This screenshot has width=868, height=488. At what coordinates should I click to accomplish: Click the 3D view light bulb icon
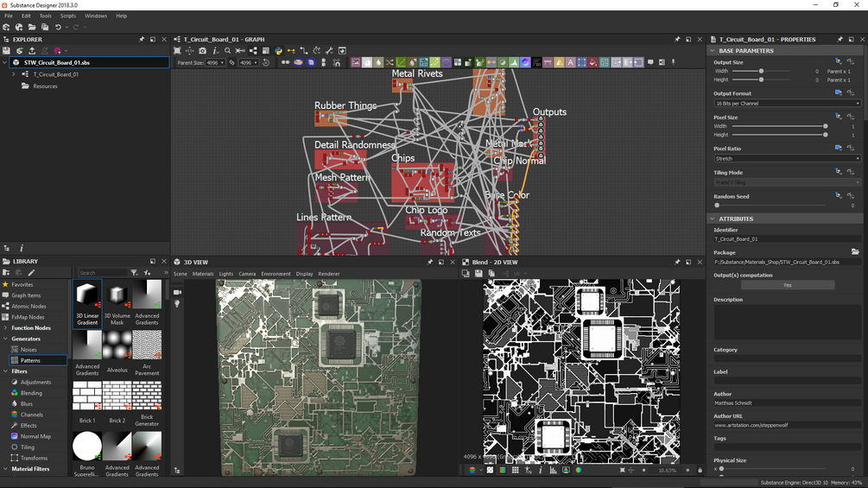click(x=177, y=304)
